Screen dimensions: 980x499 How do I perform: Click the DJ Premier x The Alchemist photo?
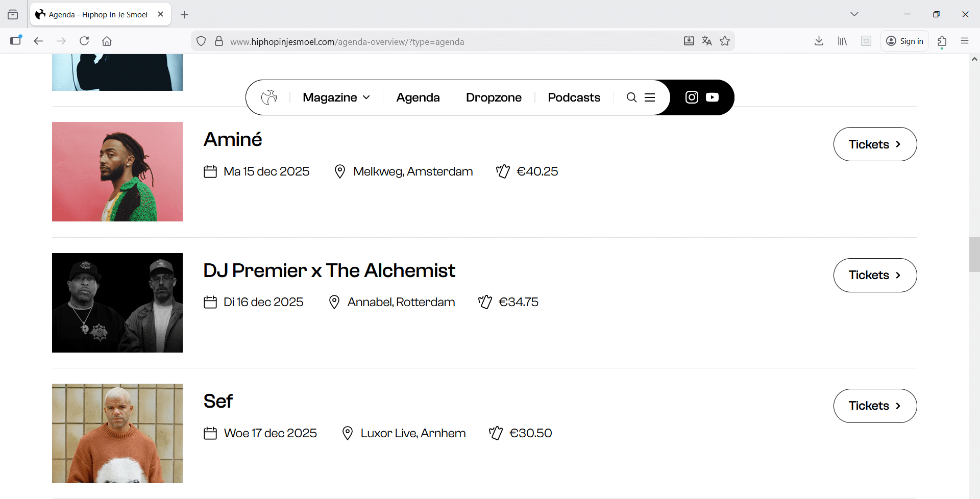117,303
